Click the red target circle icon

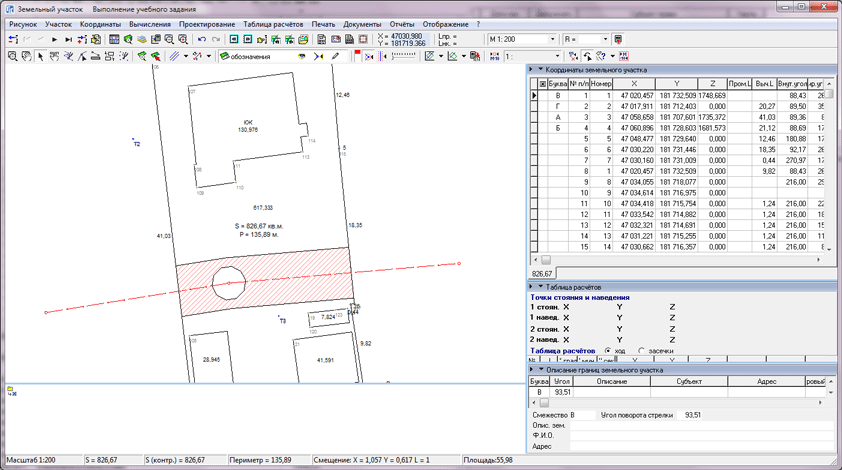click(x=363, y=39)
